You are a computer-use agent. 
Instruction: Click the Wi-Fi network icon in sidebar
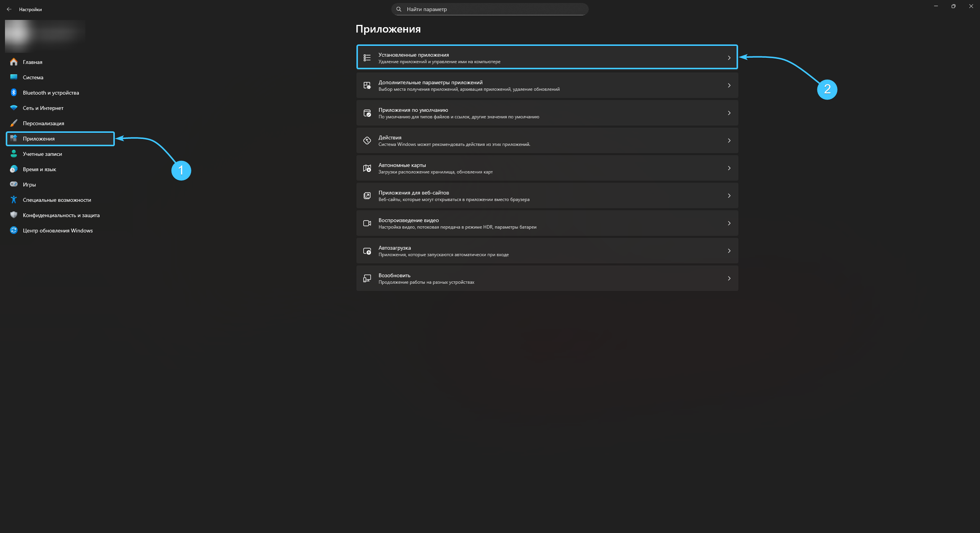[14, 108]
